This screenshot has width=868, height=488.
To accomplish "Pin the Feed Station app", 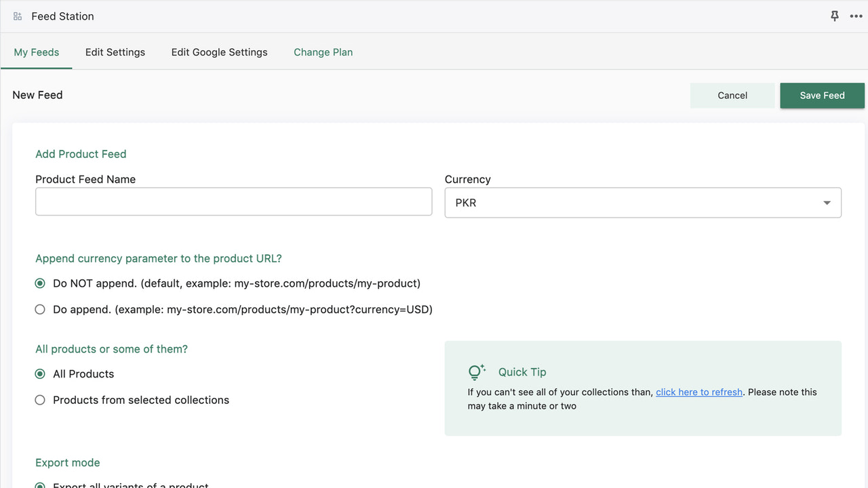I will pos(835,16).
